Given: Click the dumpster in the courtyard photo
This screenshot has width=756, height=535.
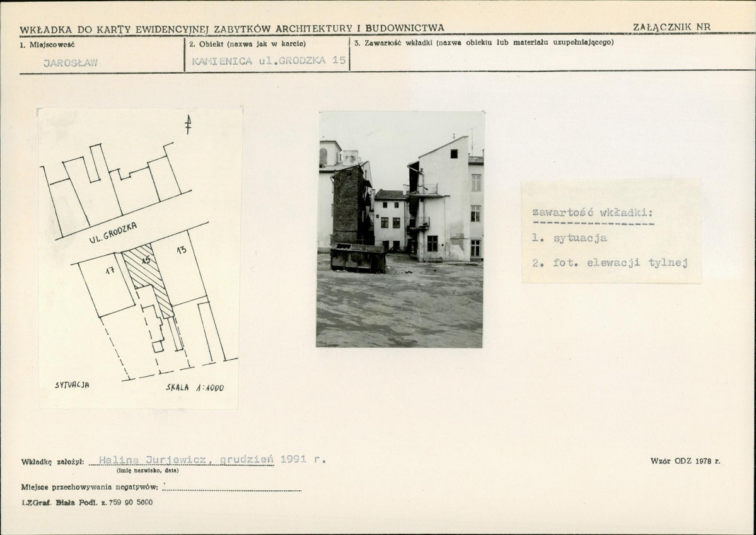Looking at the screenshot, I should (358, 257).
